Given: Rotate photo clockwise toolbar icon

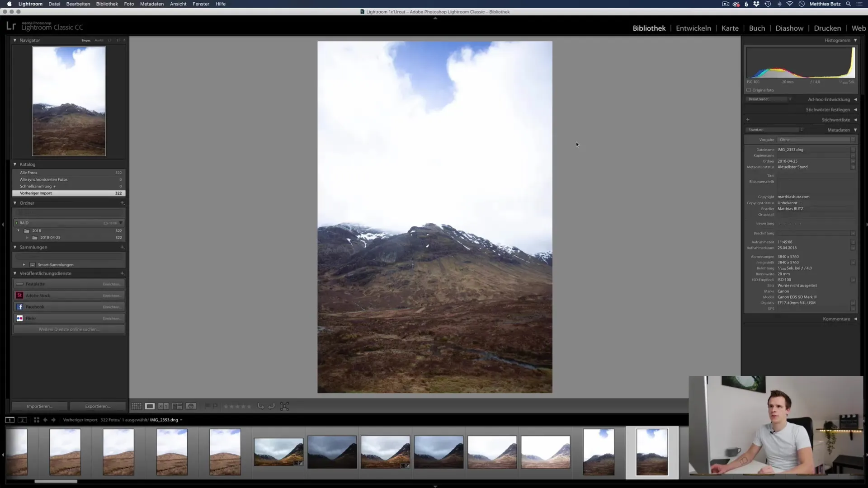Looking at the screenshot, I should (271, 406).
